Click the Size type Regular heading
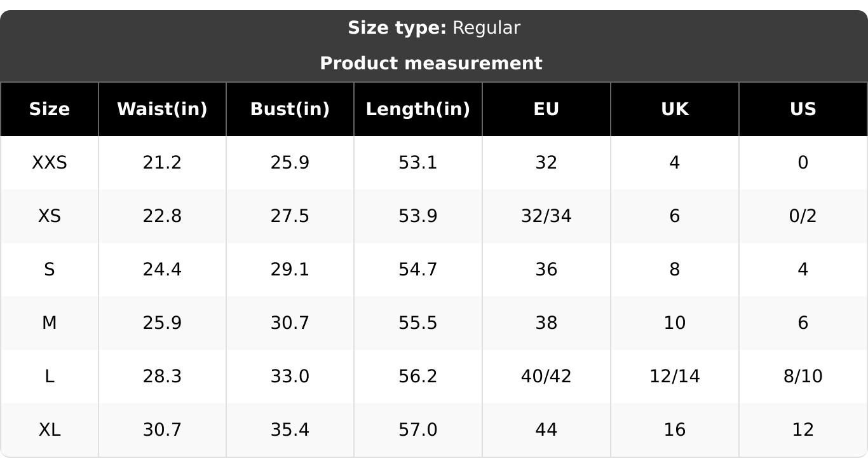The width and height of the screenshot is (868, 458). (x=434, y=28)
